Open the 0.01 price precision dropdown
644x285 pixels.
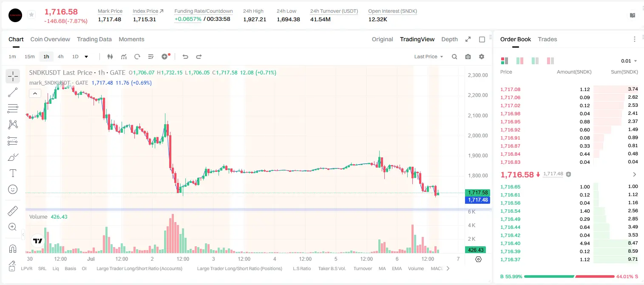[629, 61]
